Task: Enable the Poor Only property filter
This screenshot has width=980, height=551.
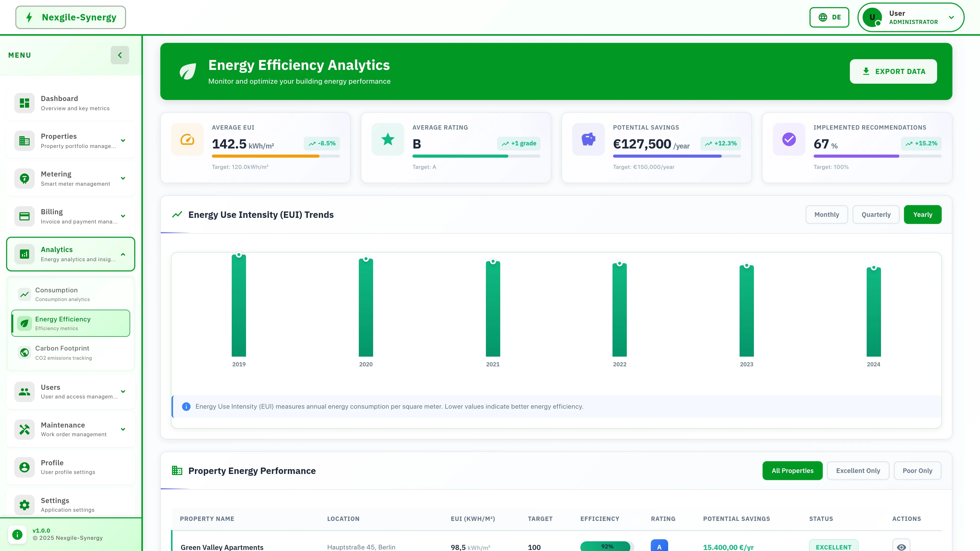Action: tap(917, 470)
